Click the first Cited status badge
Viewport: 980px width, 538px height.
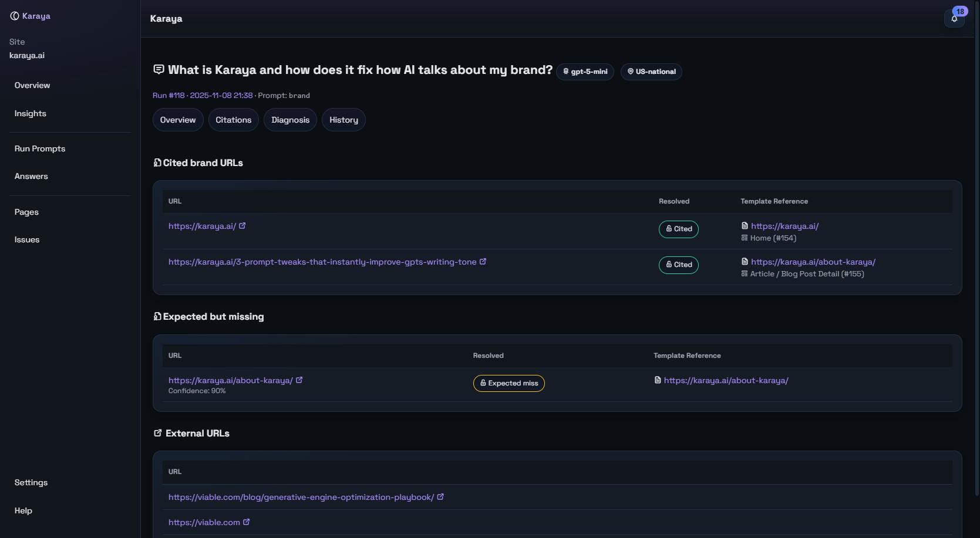679,229
